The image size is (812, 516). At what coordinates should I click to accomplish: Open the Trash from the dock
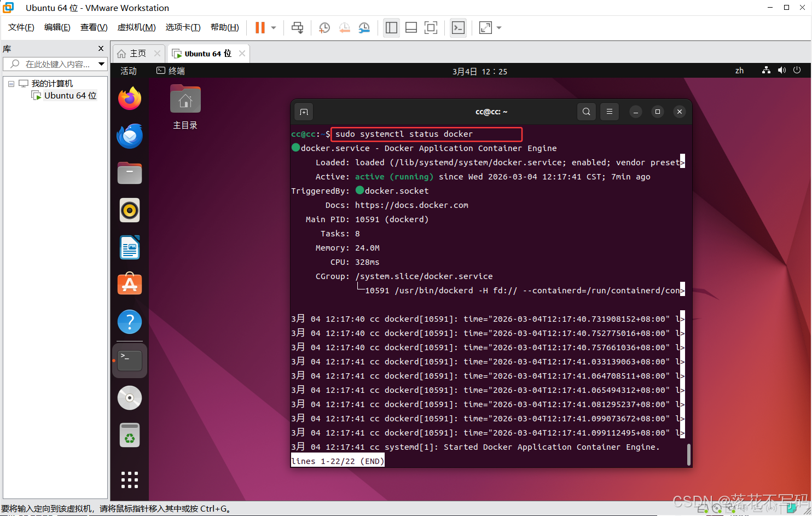130,435
